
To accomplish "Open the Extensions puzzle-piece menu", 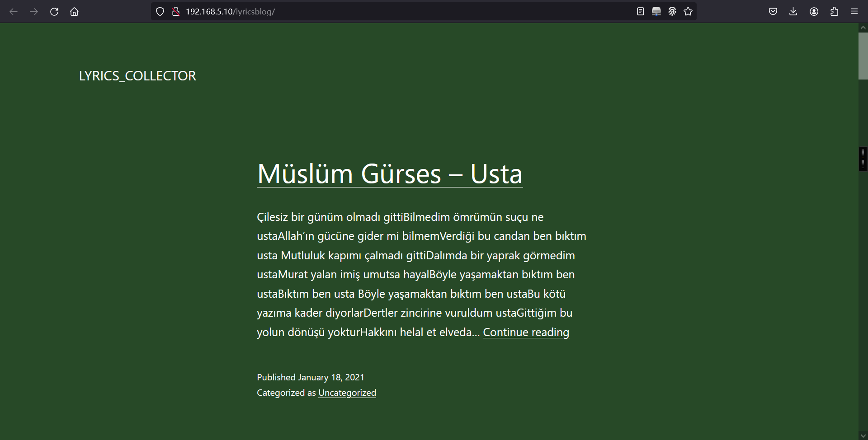I will tap(835, 12).
